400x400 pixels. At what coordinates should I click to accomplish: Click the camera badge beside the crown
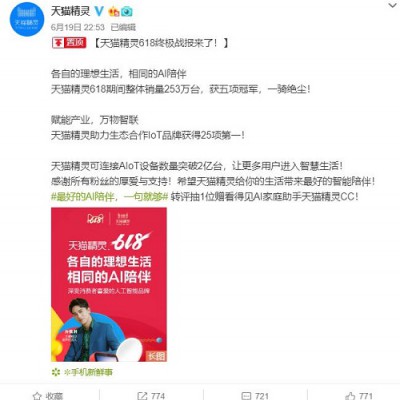click(x=127, y=12)
